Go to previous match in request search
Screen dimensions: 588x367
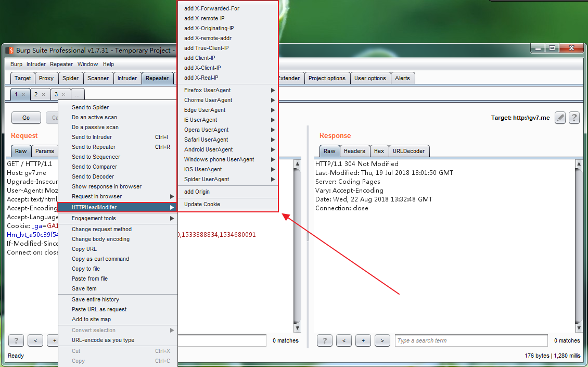[35, 340]
